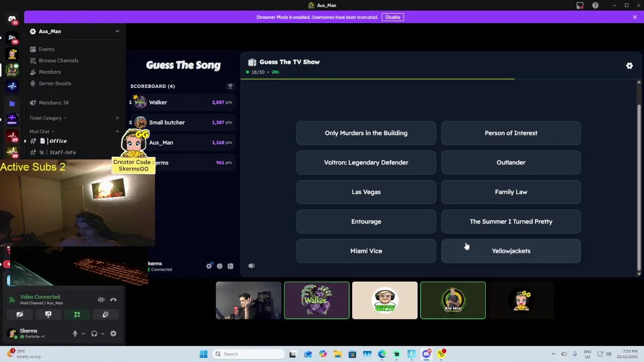Add channel to Ticket Category with plus
644x362 pixels.
click(117, 118)
